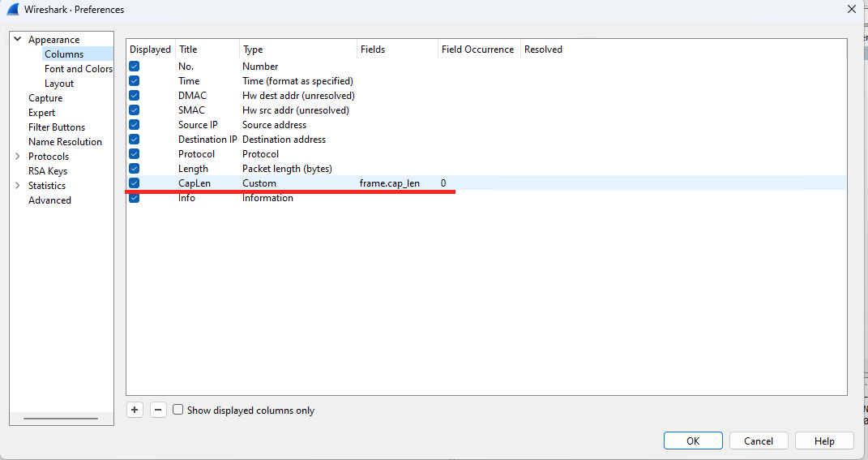Viewport: 868px width, 460px height.
Task: Remove selected column with minus button
Action: 158,410
